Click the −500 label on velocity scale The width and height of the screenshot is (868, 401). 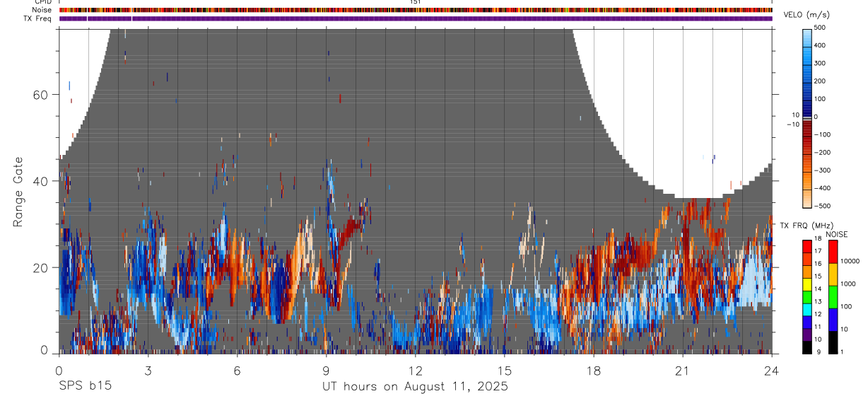point(823,206)
